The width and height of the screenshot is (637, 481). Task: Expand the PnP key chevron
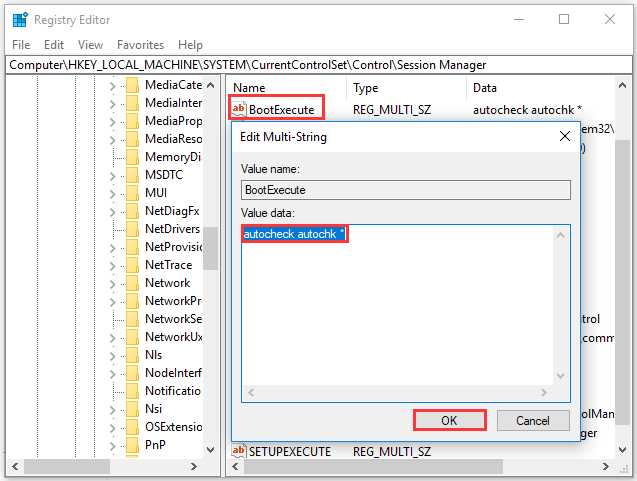(x=113, y=446)
